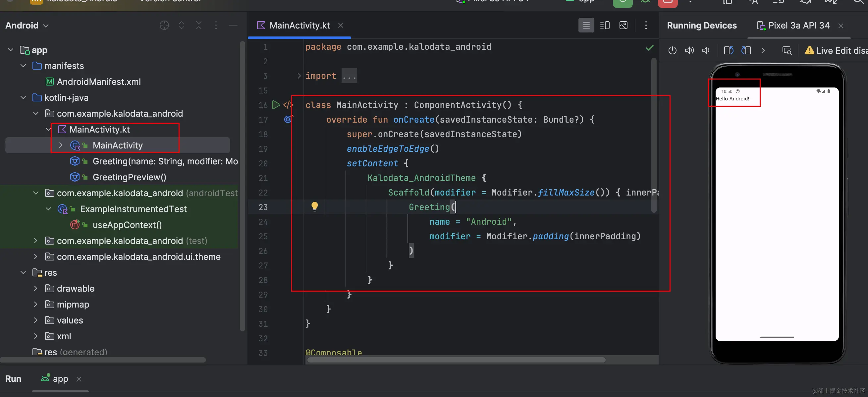Viewport: 868px width, 397px height.
Task: Collapse the manifests folder
Action: [x=23, y=66]
